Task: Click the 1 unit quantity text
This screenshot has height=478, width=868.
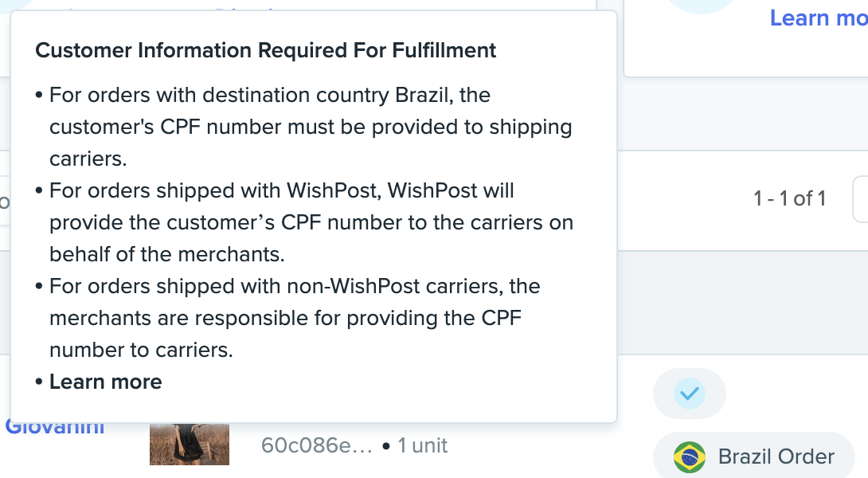Action: click(422, 445)
